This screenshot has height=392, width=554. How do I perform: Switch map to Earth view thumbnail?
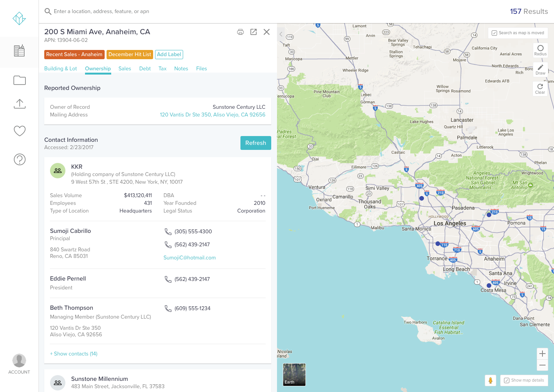pyautogui.click(x=294, y=375)
